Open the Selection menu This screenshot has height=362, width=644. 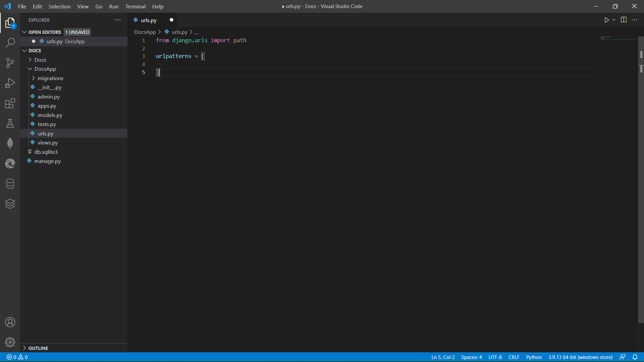coord(59,6)
